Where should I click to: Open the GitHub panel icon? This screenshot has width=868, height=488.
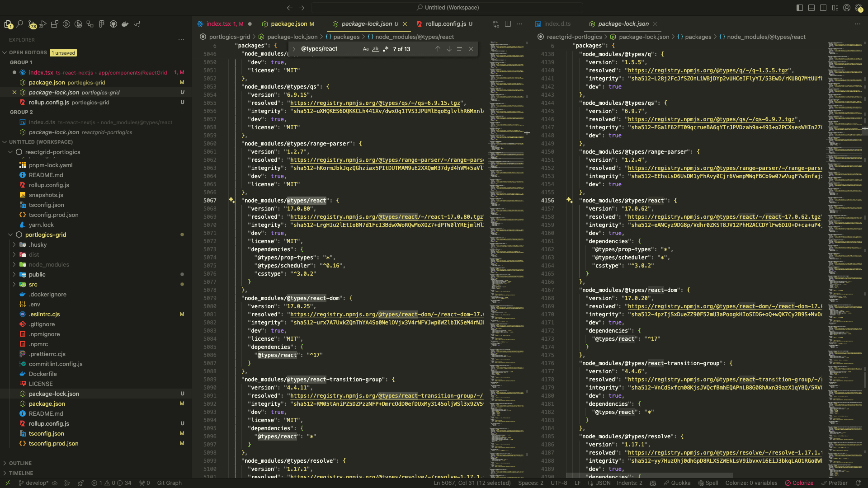point(113,24)
